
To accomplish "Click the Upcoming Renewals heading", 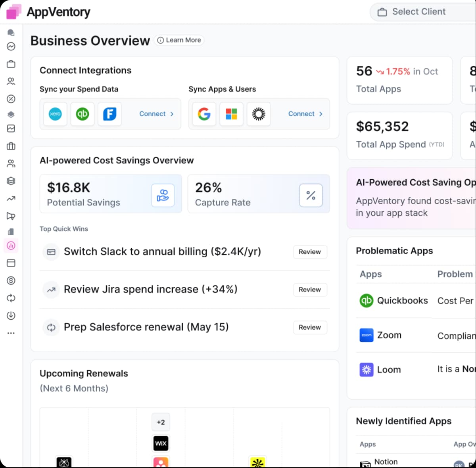I will pyautogui.click(x=84, y=374).
